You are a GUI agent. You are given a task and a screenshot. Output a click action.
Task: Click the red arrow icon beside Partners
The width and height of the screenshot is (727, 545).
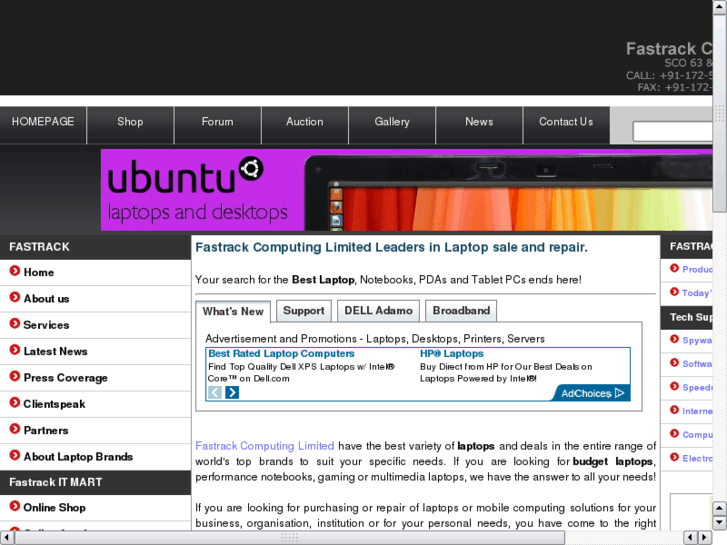[15, 429]
